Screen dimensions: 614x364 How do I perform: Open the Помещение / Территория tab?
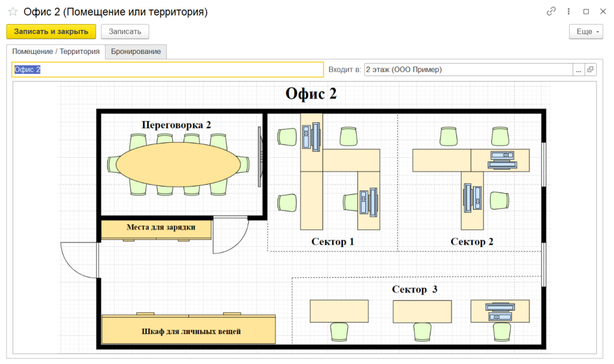click(x=56, y=52)
